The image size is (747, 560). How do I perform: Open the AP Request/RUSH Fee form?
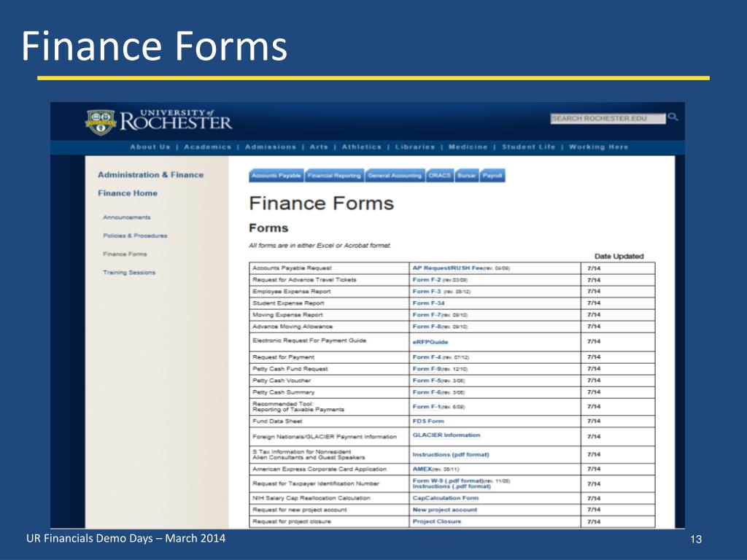448,268
